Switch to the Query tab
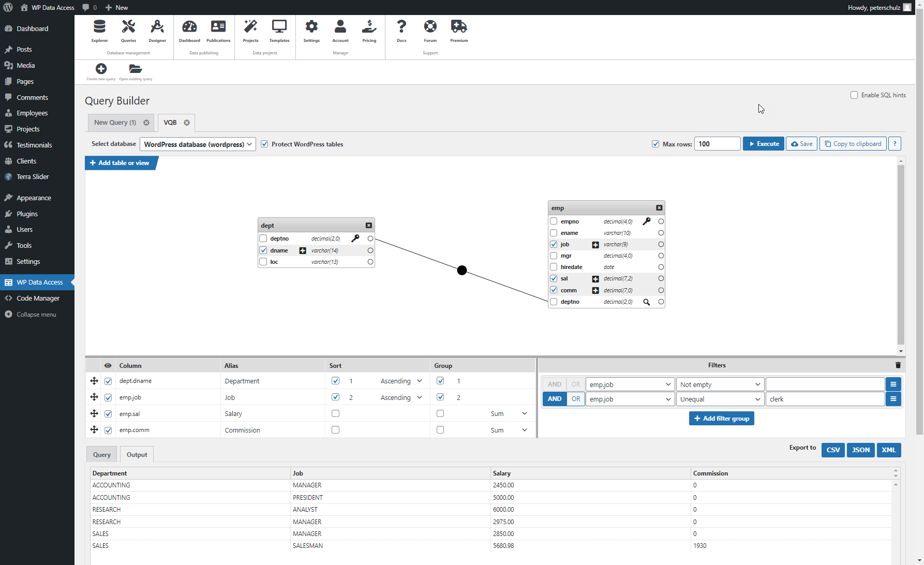 pyautogui.click(x=101, y=454)
